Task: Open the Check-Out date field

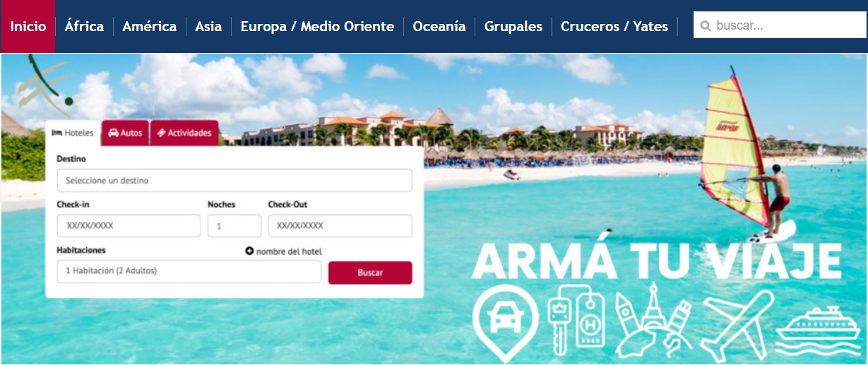Action: [x=340, y=226]
